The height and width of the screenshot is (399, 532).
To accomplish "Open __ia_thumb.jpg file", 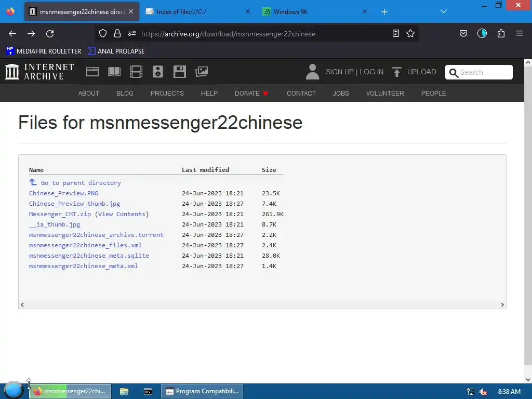I will pyautogui.click(x=54, y=224).
